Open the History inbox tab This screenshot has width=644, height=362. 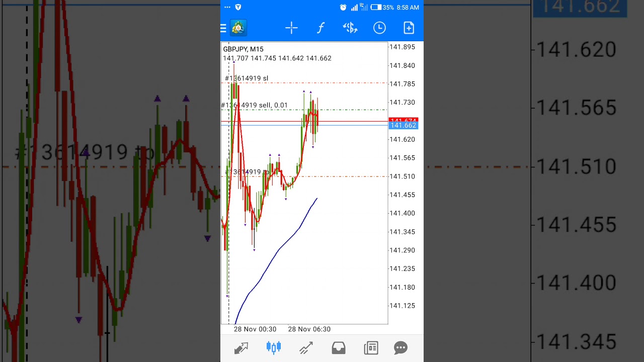[x=339, y=348]
